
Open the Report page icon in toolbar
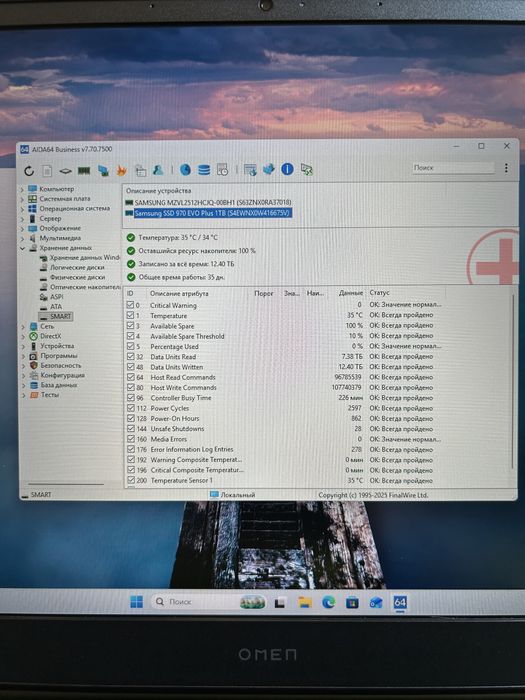(47, 171)
